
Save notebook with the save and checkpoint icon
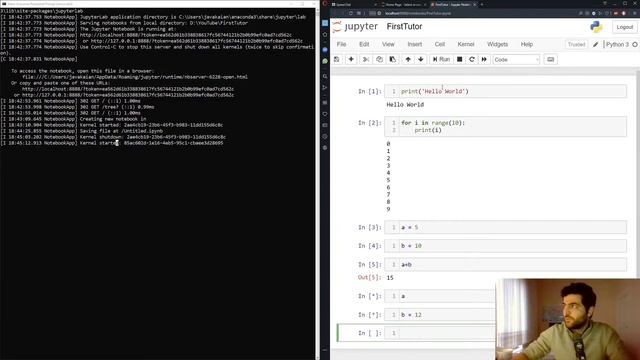pyautogui.click(x=337, y=60)
